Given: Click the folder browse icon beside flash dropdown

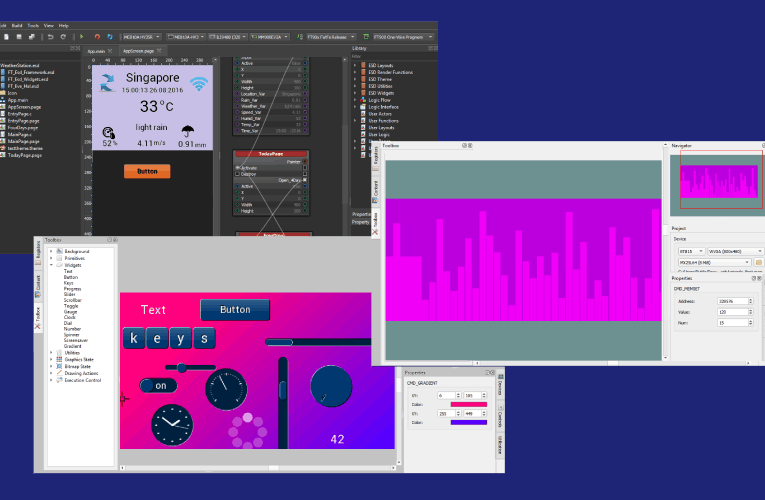Looking at the screenshot, I should pos(759,262).
